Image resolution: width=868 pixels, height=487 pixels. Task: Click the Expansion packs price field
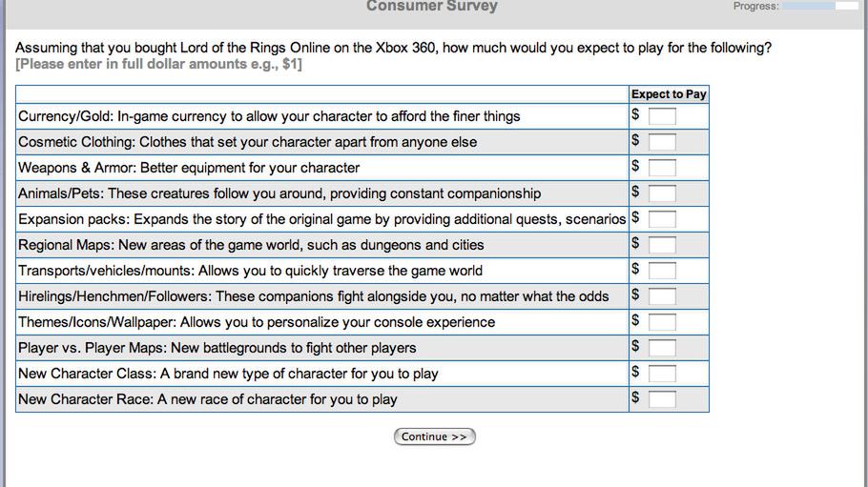coord(662,219)
